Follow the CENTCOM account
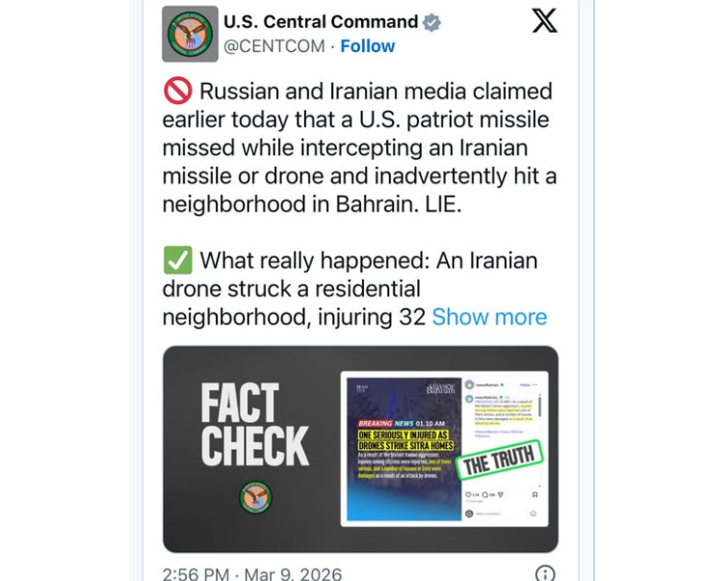 [x=367, y=46]
